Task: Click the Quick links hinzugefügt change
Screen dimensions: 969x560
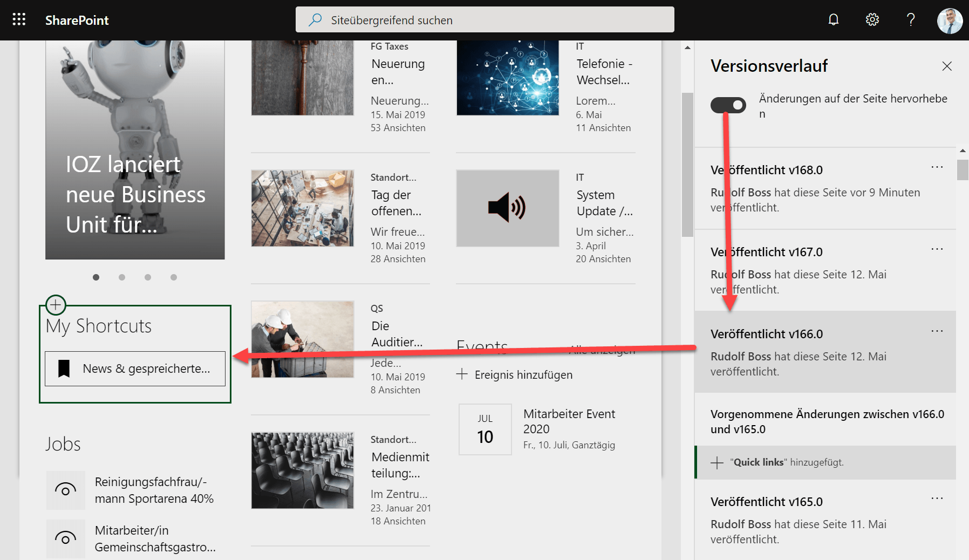Action: (825, 462)
